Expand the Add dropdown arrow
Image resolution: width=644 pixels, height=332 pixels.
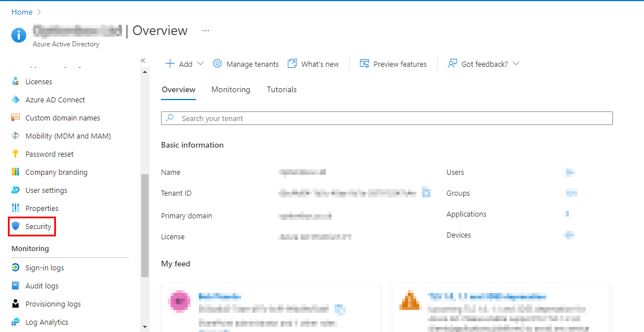201,64
